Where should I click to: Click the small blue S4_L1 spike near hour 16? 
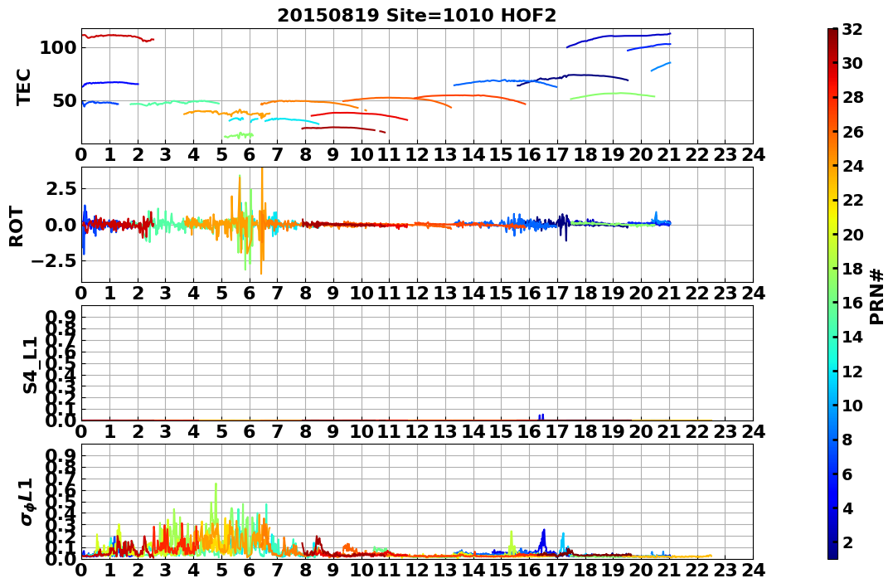(x=541, y=418)
